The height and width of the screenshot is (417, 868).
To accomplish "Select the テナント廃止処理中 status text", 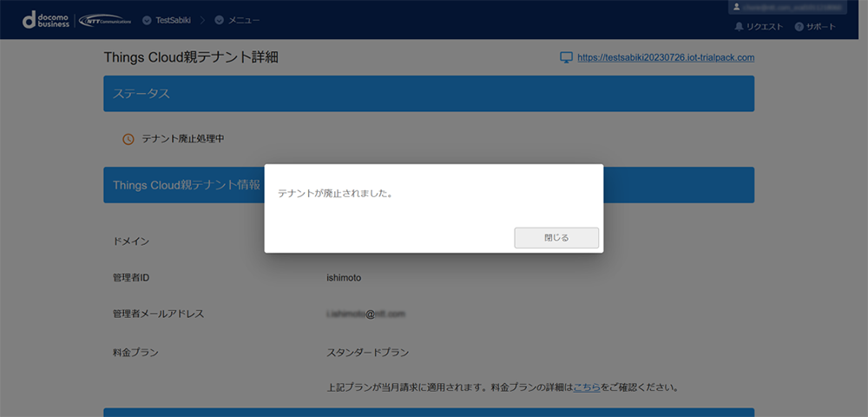I will pyautogui.click(x=183, y=139).
